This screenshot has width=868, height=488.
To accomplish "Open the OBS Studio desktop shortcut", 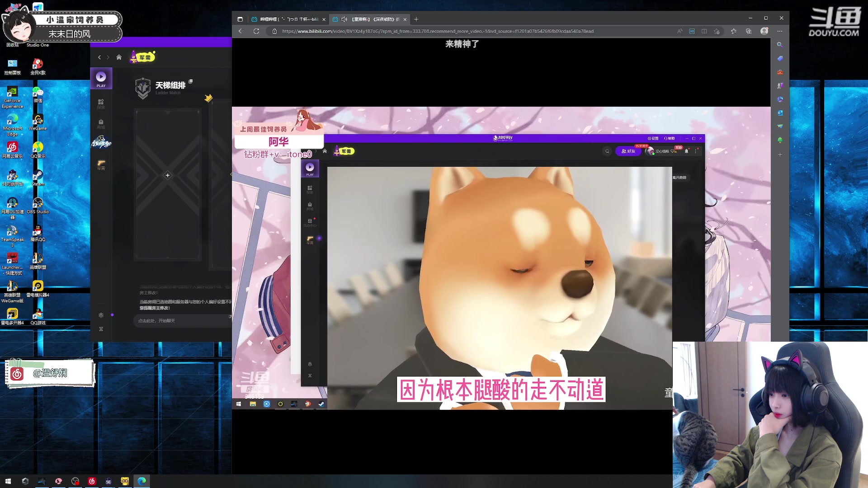I will (38, 206).
